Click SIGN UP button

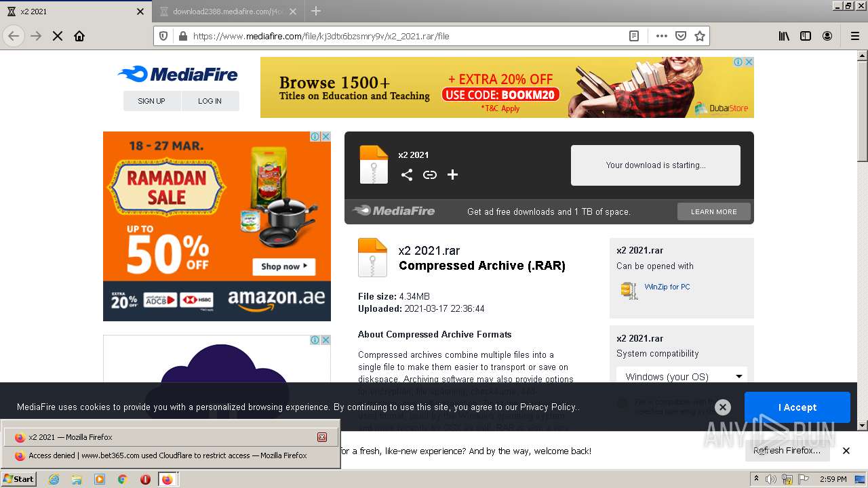(x=152, y=101)
